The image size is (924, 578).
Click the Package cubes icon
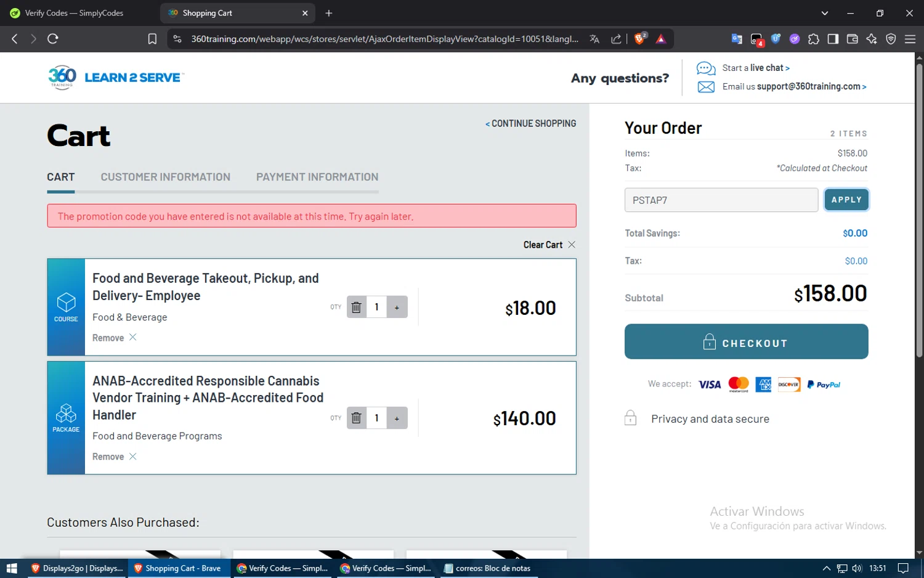[x=66, y=413]
